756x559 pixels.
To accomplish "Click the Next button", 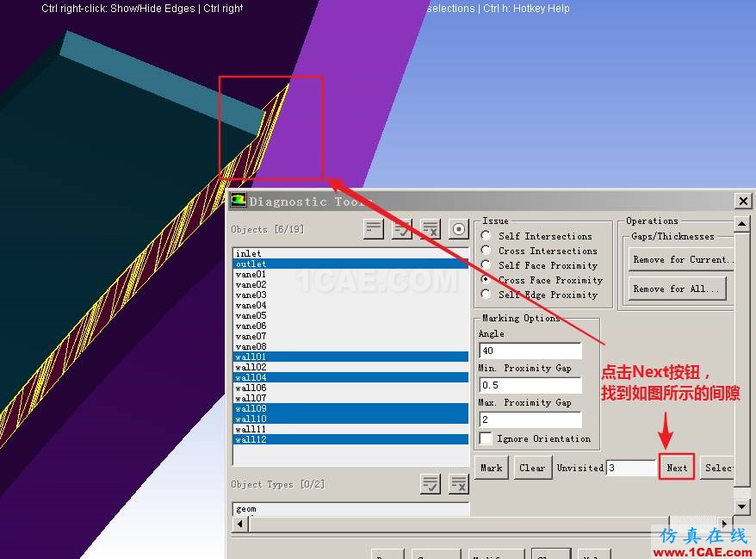I will point(677,467).
